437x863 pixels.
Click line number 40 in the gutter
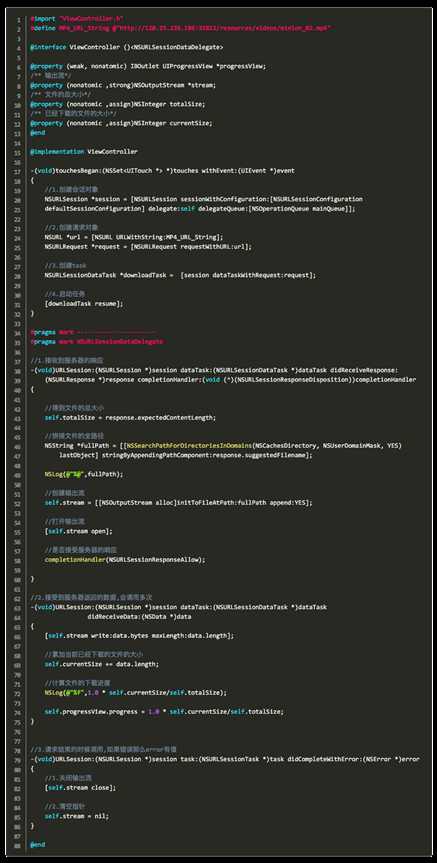tap(18, 389)
